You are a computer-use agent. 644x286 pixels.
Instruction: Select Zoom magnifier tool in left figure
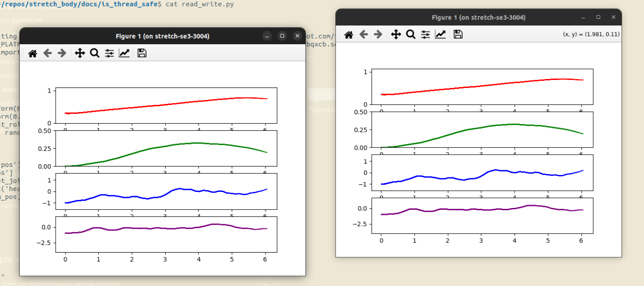(x=95, y=53)
